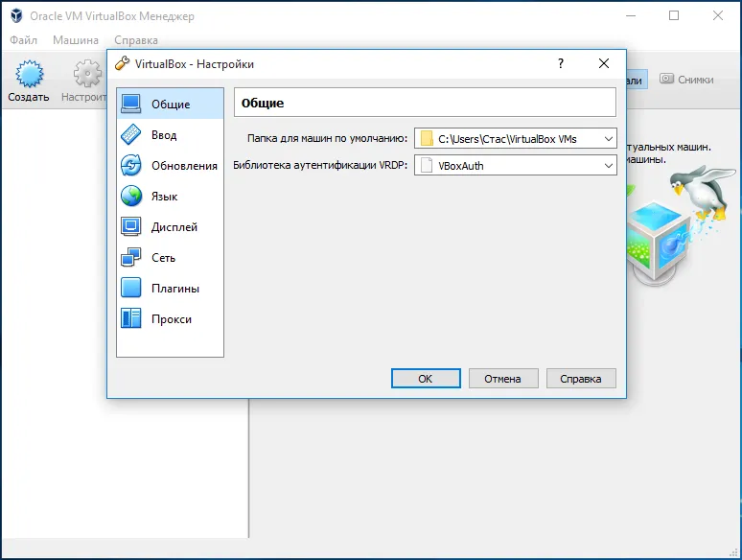The image size is (742, 560).
Task: Click the Снимки camera button
Action: pyautogui.click(x=686, y=79)
